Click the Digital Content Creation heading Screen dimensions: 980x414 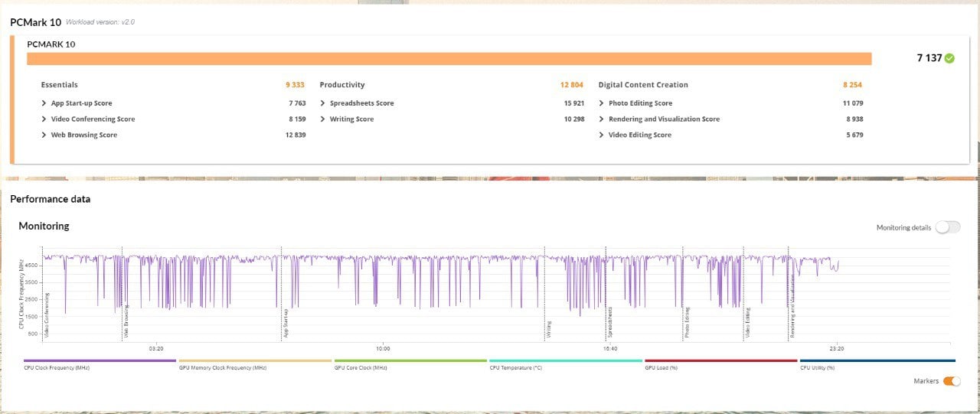[x=643, y=85]
